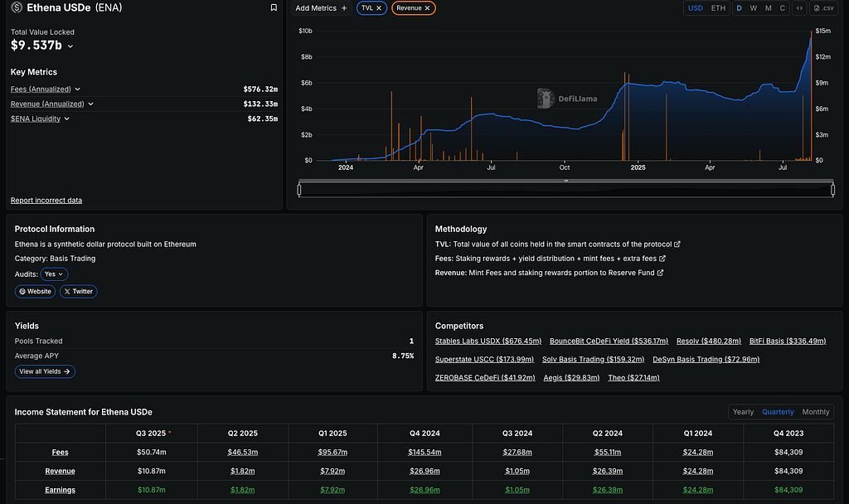Show the Yearly income statement
Screen dimensions: 849x504
(x=743, y=412)
